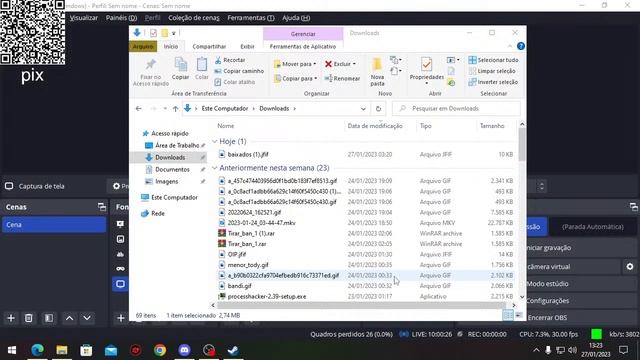Click Limpar seleção in the ribbon
640x360 pixels.
point(491,71)
